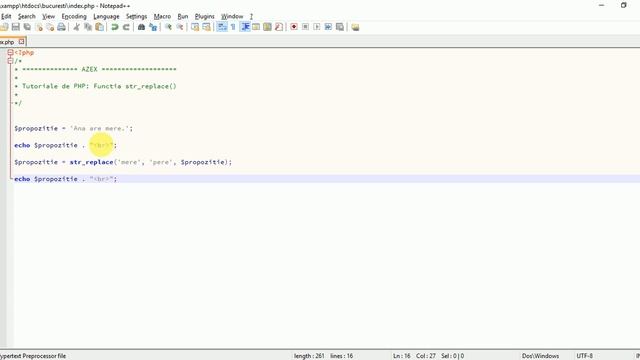
Task: Open the Plugins menu
Action: (204, 16)
